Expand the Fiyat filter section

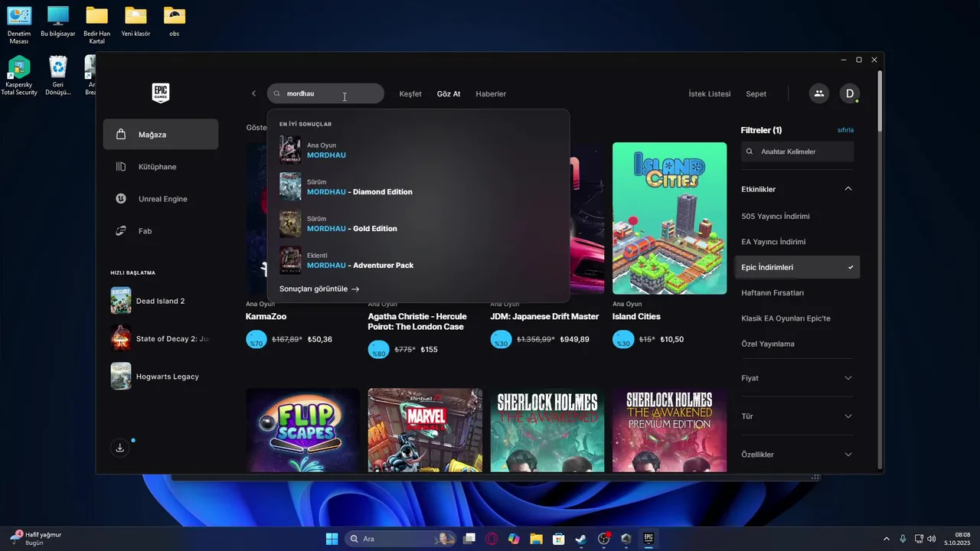pyautogui.click(x=796, y=378)
